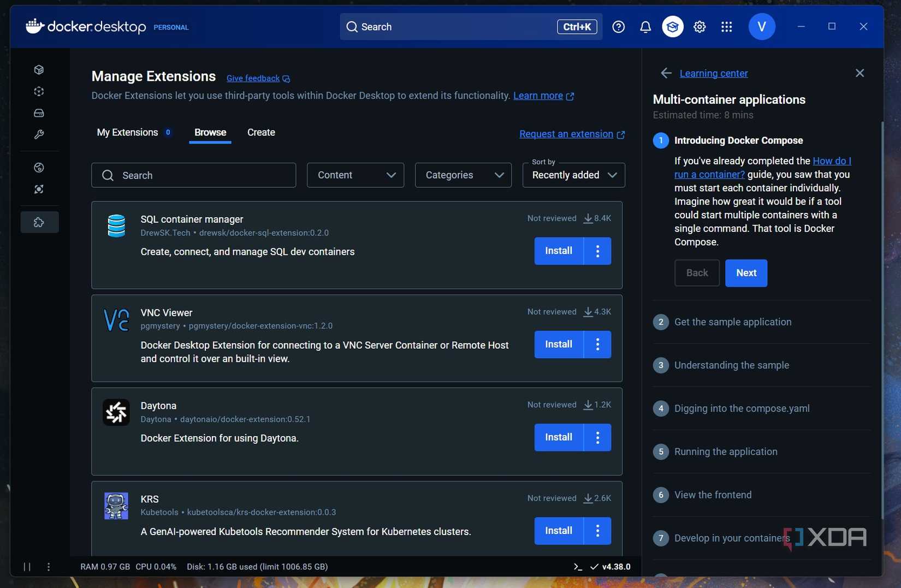Open the apps grid menu icon

(726, 27)
